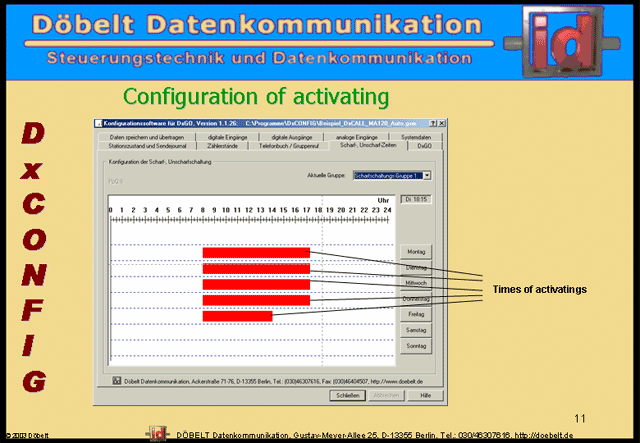This screenshot has width=640, height=443.
Task: Click the slide page number '11'
Action: coord(580,419)
